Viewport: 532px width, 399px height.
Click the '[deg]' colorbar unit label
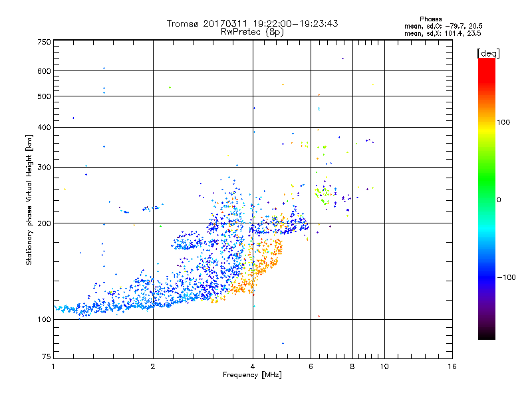coord(488,53)
